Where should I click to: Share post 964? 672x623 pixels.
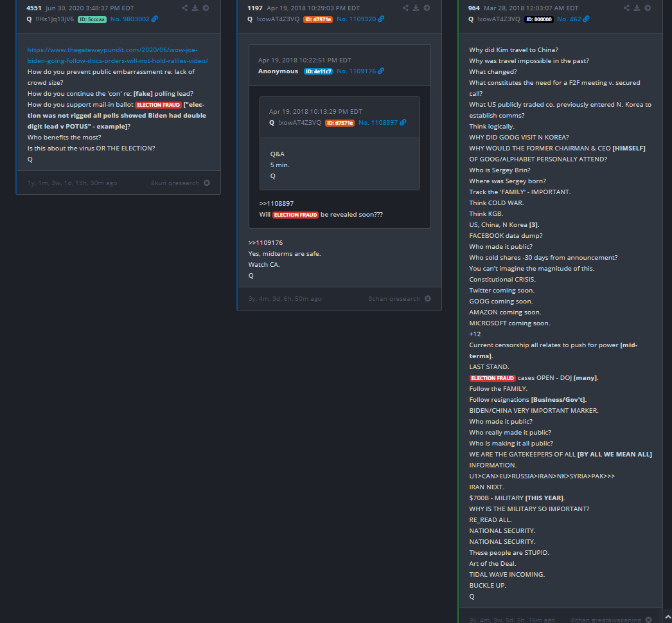[x=626, y=8]
